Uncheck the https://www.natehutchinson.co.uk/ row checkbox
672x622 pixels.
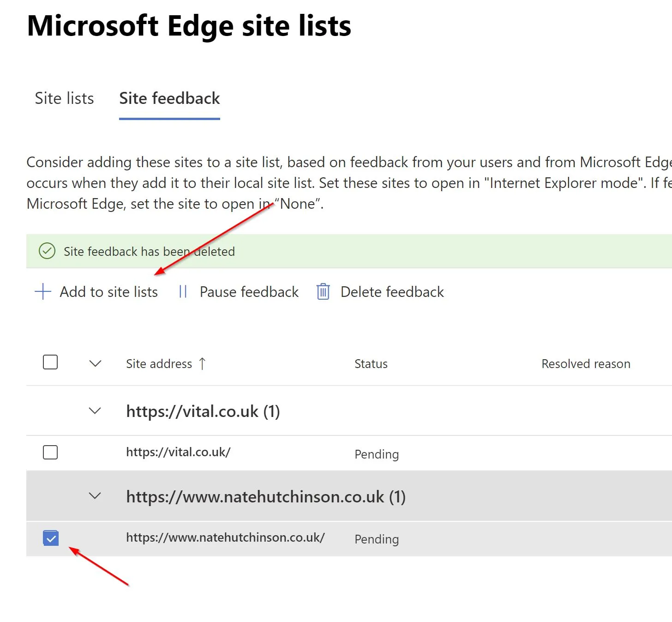[51, 538]
